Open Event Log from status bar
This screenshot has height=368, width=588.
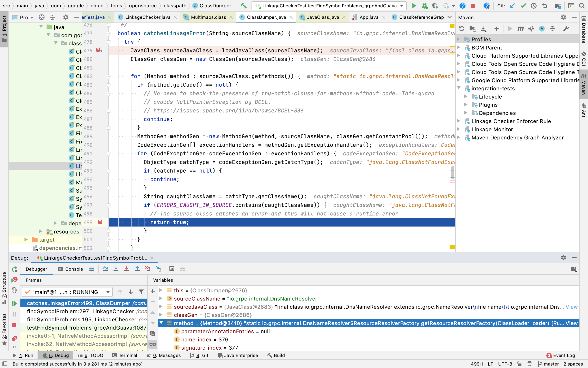point(561,355)
